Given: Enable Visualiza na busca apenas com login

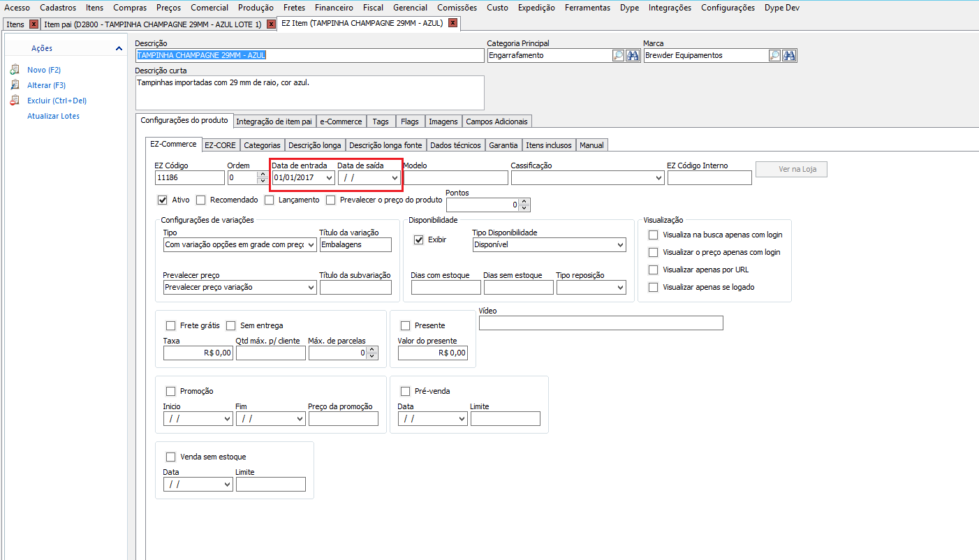Looking at the screenshot, I should (654, 235).
